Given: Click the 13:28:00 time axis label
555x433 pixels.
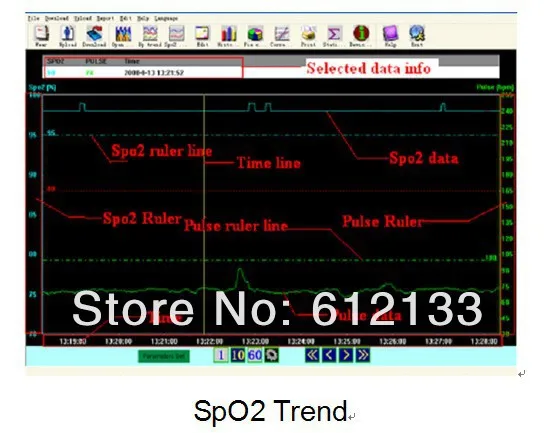Looking at the screenshot, I should (484, 341).
